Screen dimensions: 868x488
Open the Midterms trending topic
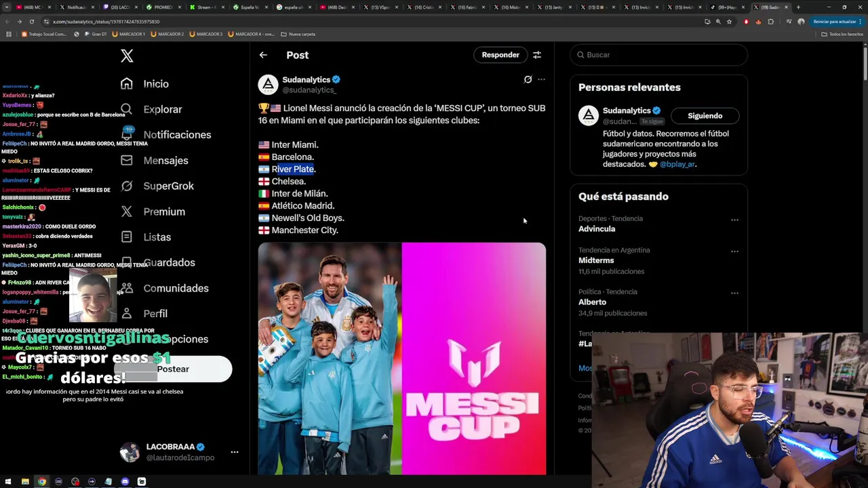596,260
